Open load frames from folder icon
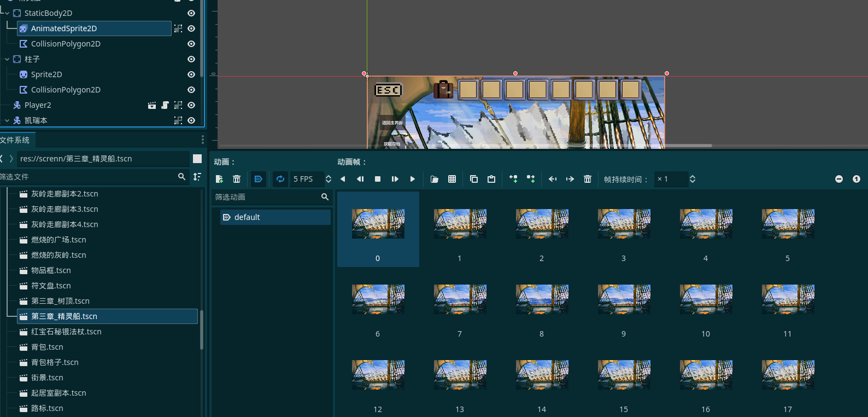868x417 pixels. click(435, 179)
